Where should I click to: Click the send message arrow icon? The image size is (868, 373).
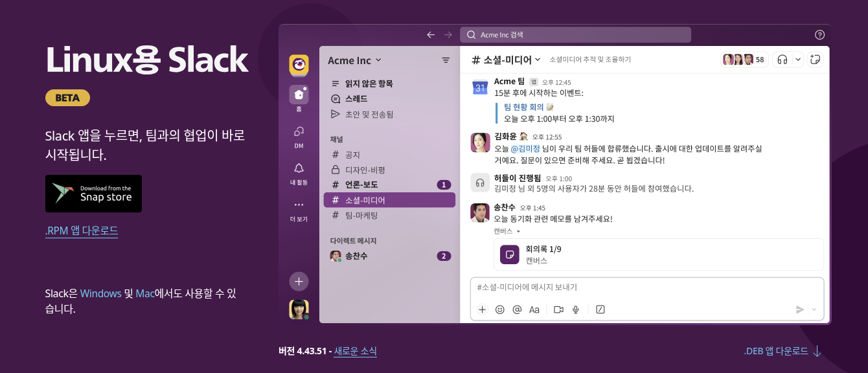(x=800, y=310)
